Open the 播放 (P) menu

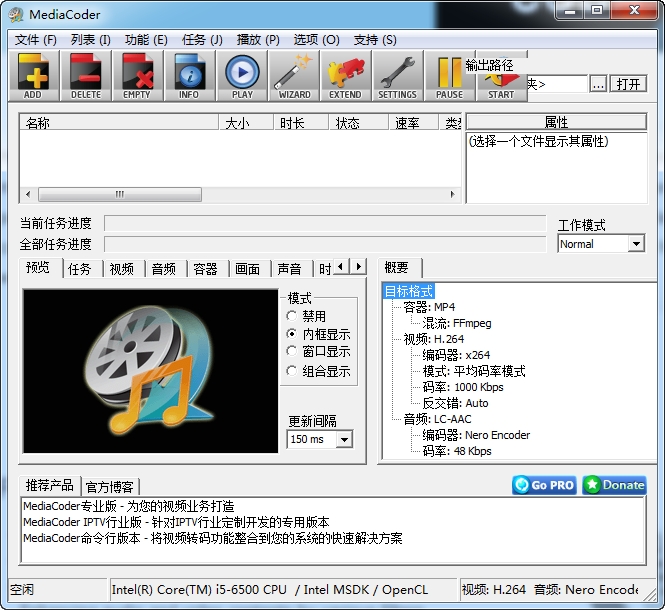(258, 40)
